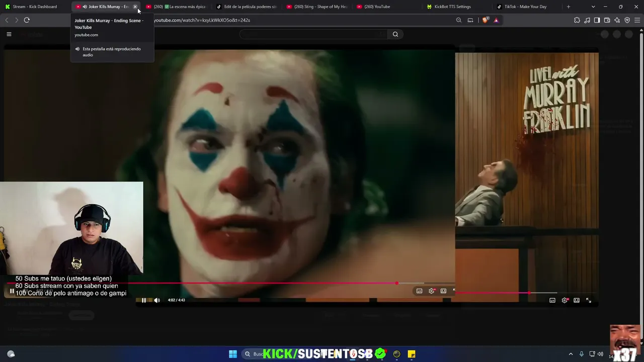Click the install app icon in address bar
This screenshot has width=644, height=362.
pos(470,20)
